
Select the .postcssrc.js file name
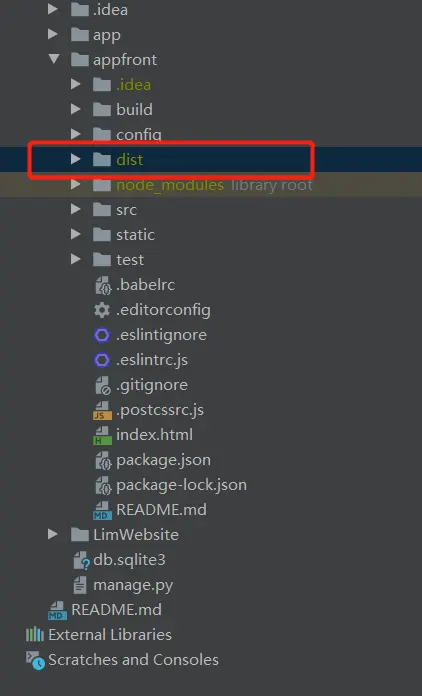[160, 410]
